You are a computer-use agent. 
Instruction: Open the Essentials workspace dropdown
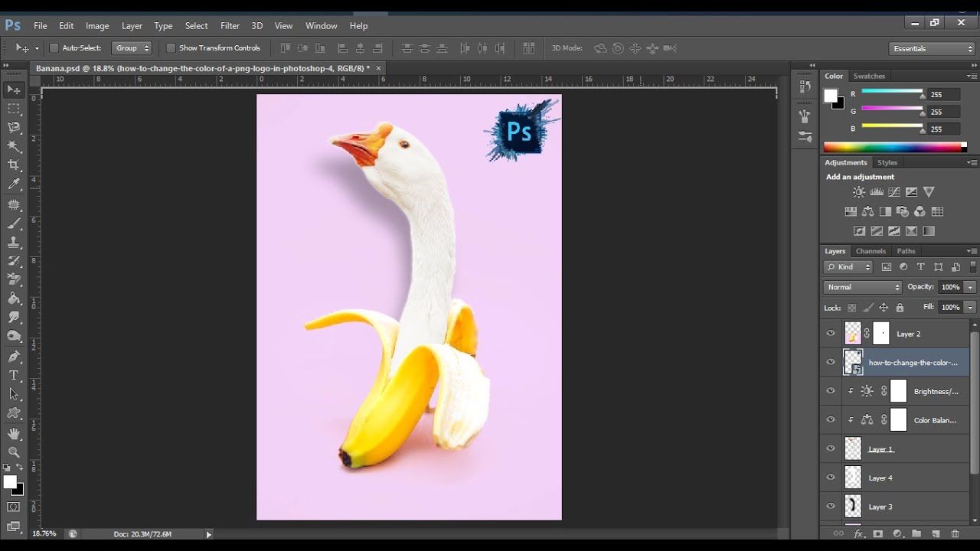point(933,48)
